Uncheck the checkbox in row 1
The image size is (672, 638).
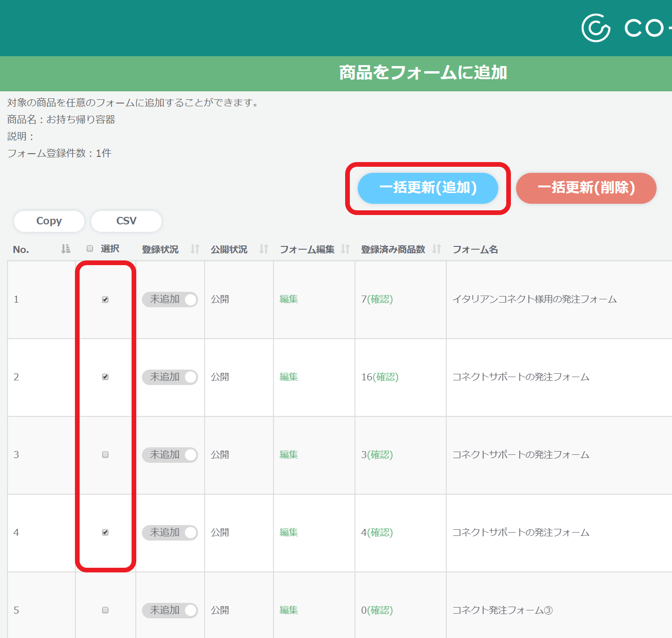point(105,299)
